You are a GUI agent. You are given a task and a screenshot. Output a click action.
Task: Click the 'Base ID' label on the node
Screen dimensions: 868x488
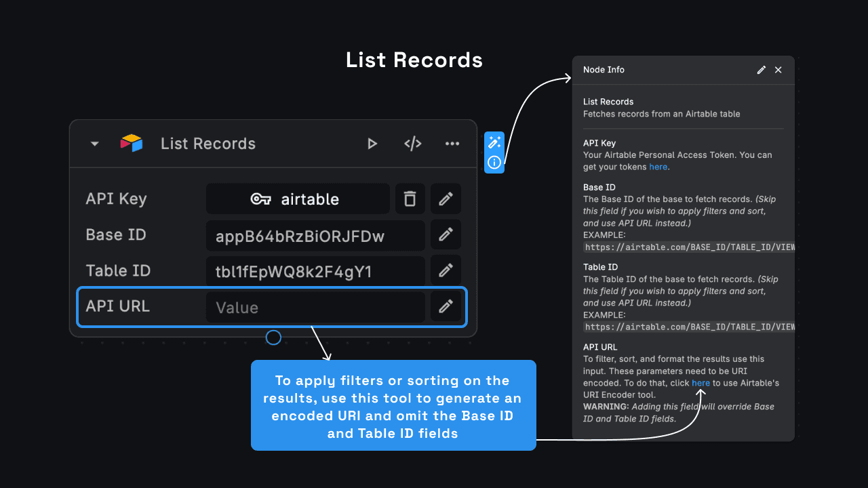116,235
